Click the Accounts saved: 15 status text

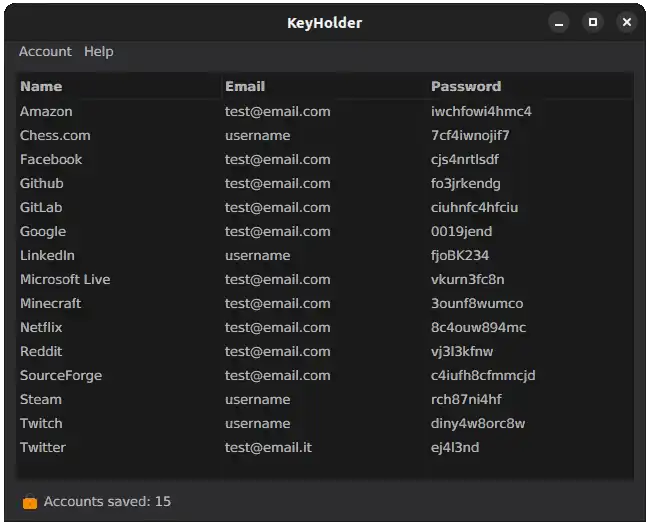tap(107, 502)
